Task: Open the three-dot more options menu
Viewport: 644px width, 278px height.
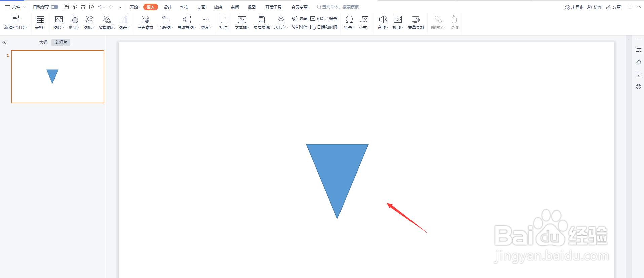Action: coord(630,7)
